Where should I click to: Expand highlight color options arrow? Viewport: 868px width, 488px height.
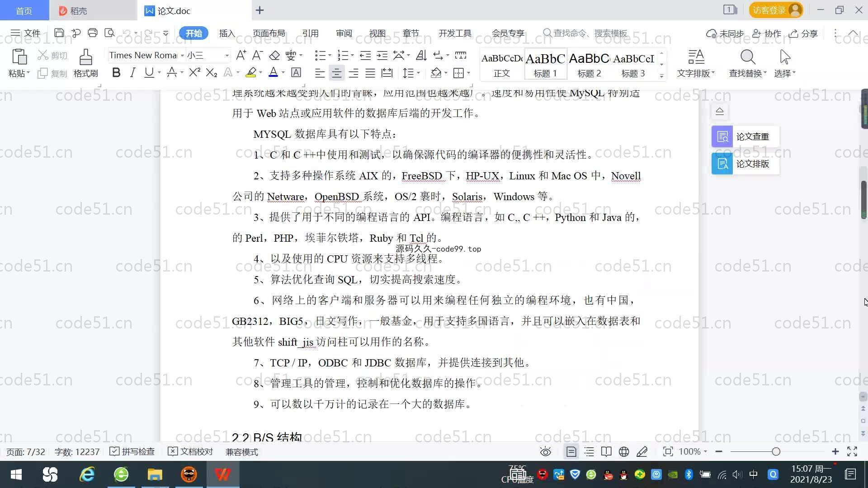(x=260, y=73)
